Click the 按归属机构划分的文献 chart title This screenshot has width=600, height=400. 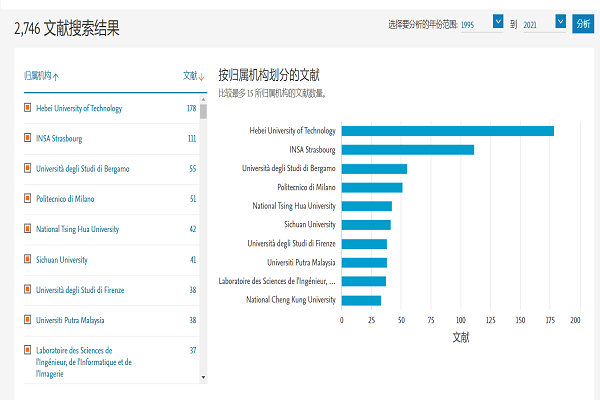coord(269,75)
